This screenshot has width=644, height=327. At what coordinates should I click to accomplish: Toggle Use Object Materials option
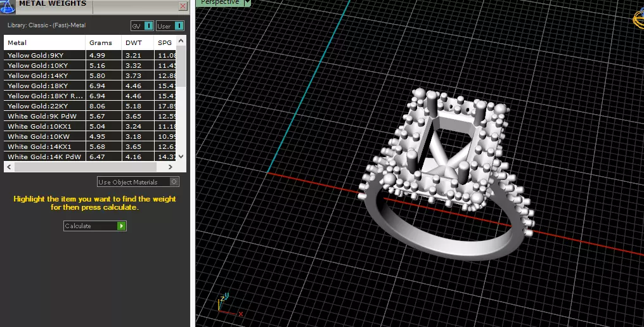[x=138, y=182]
